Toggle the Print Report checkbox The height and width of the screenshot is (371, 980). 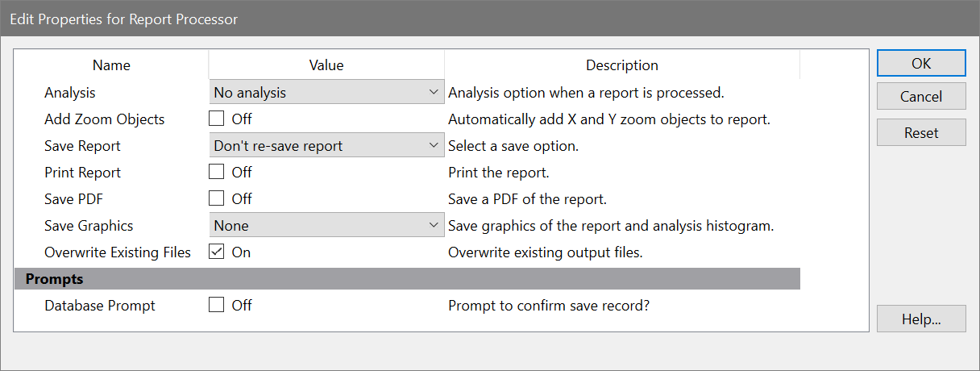tap(216, 173)
